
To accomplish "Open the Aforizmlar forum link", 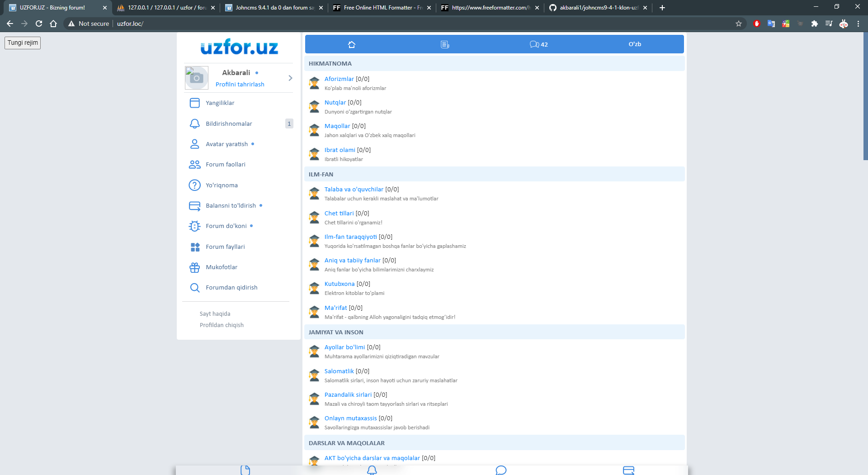I will point(339,79).
